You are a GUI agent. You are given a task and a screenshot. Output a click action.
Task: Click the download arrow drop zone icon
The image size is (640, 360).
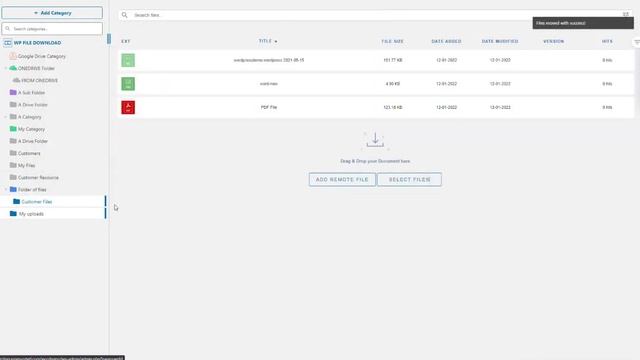tap(375, 140)
